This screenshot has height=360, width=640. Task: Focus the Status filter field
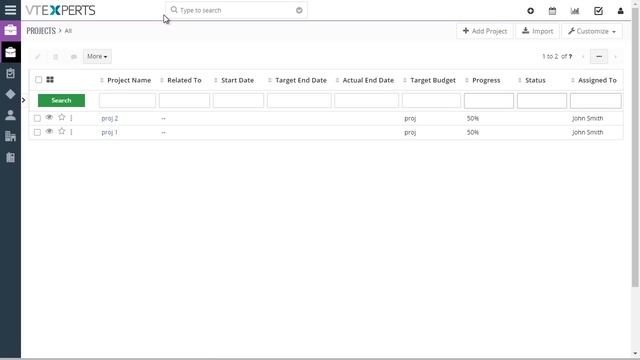point(542,101)
